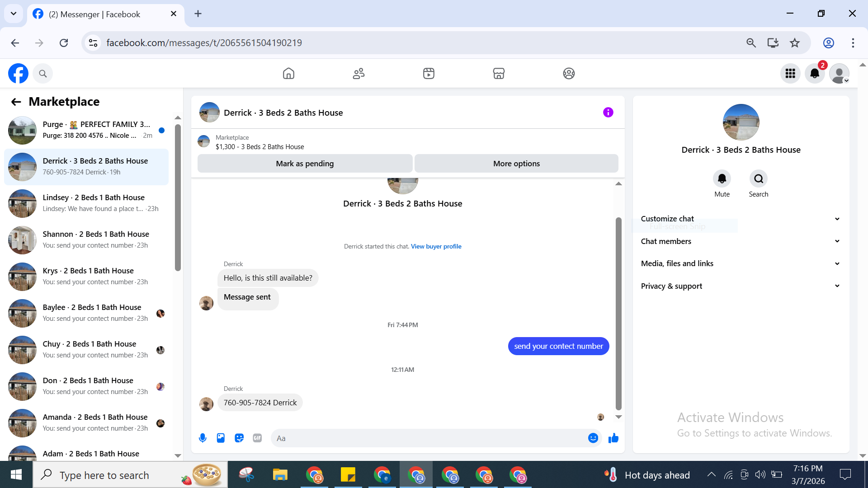Open the Hot days ahead weather widget
The width and height of the screenshot is (868, 488).
(647, 475)
